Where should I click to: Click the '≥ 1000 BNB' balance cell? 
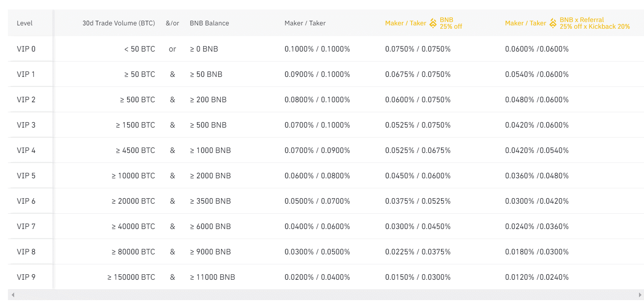[210, 150]
